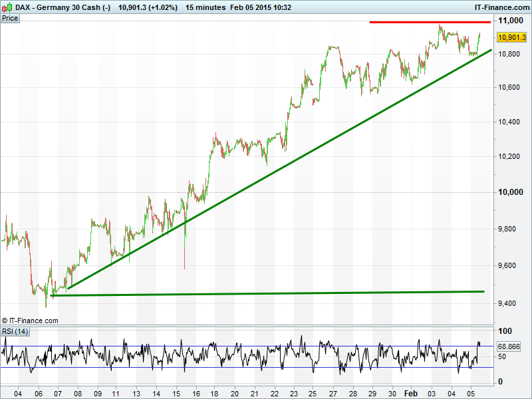532x399 pixels.
Task: Click the Feb marker on the time axis
Action: coord(412,392)
